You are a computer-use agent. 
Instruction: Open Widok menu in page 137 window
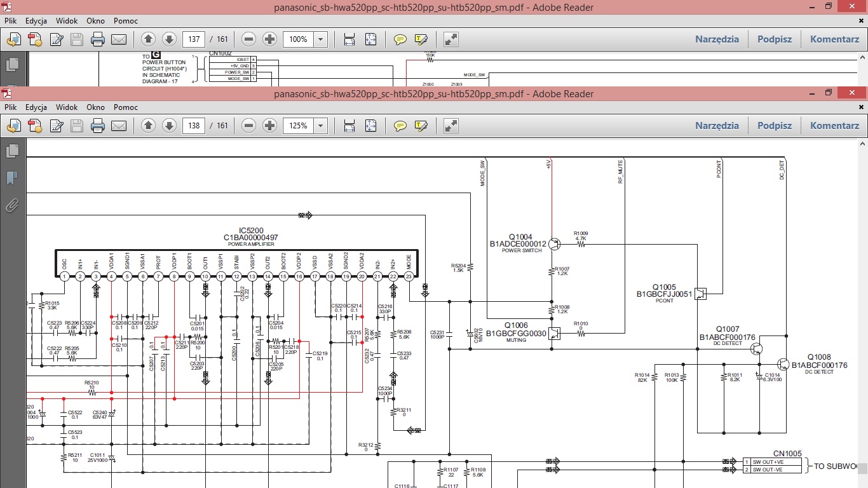(67, 21)
